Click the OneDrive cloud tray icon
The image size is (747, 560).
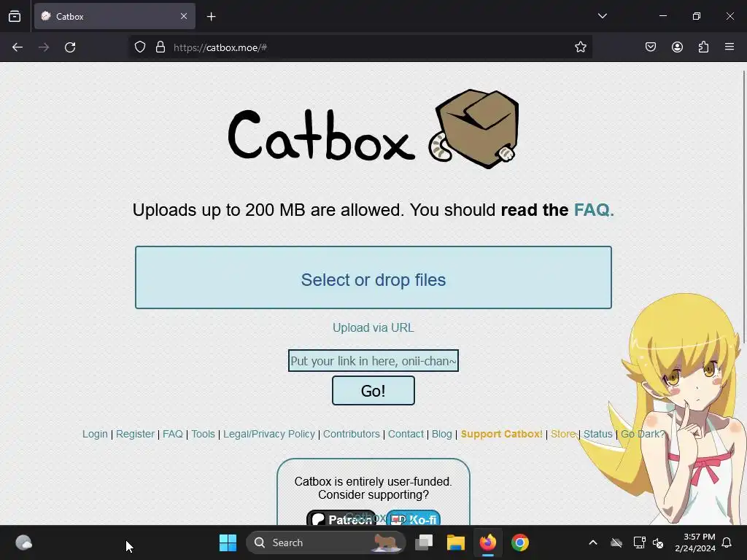coord(616,542)
